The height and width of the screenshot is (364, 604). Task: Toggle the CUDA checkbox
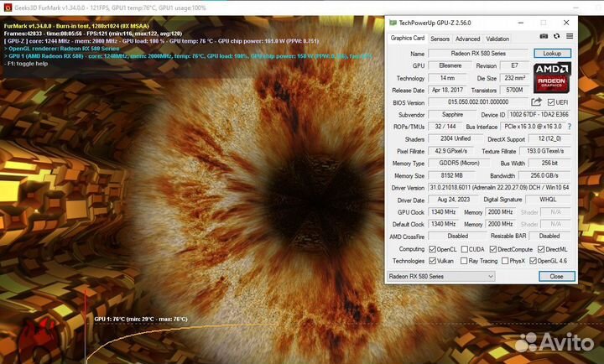pos(465,249)
